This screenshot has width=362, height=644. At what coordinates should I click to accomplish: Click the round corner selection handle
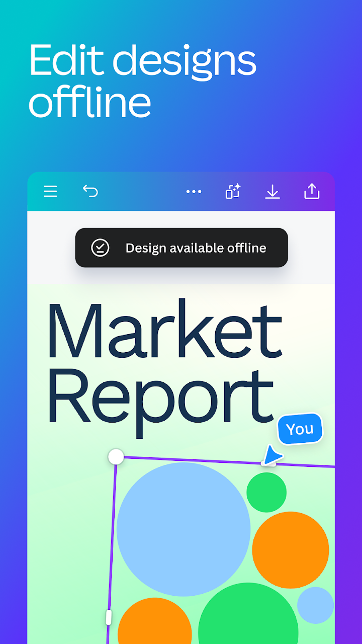click(x=116, y=457)
